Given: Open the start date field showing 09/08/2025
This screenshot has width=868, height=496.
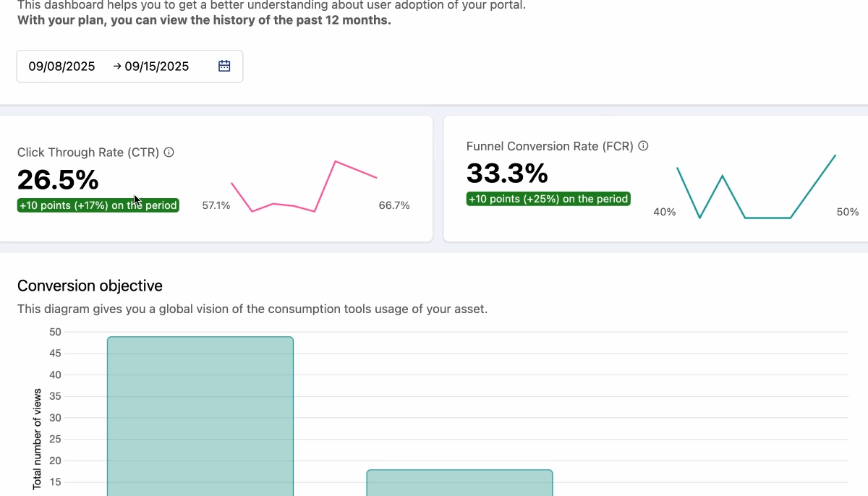Looking at the screenshot, I should pos(61,66).
